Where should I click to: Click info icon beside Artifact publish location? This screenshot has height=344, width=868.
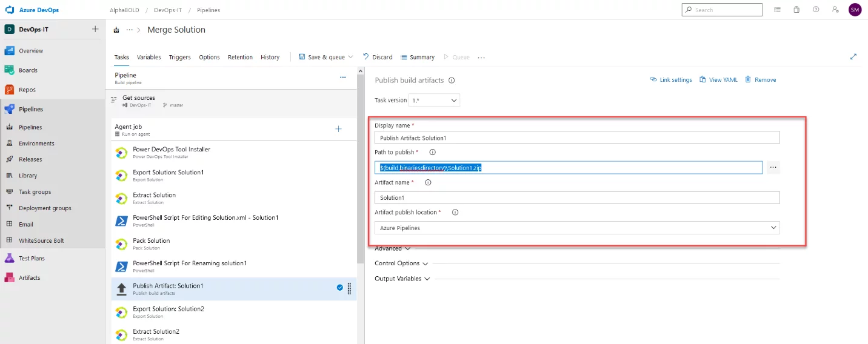click(455, 213)
